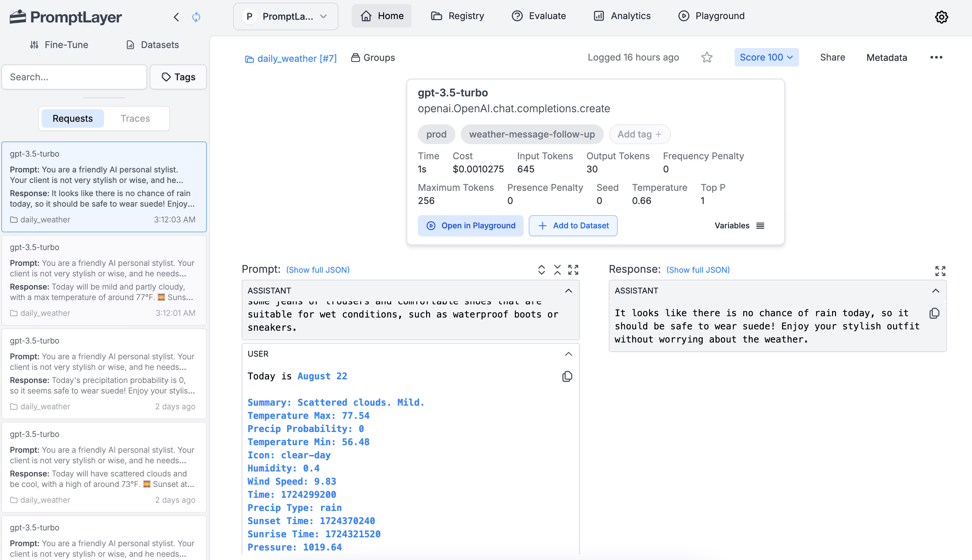The width and height of the screenshot is (972, 560).
Task: Navigate to the Registry page
Action: coord(458,16)
